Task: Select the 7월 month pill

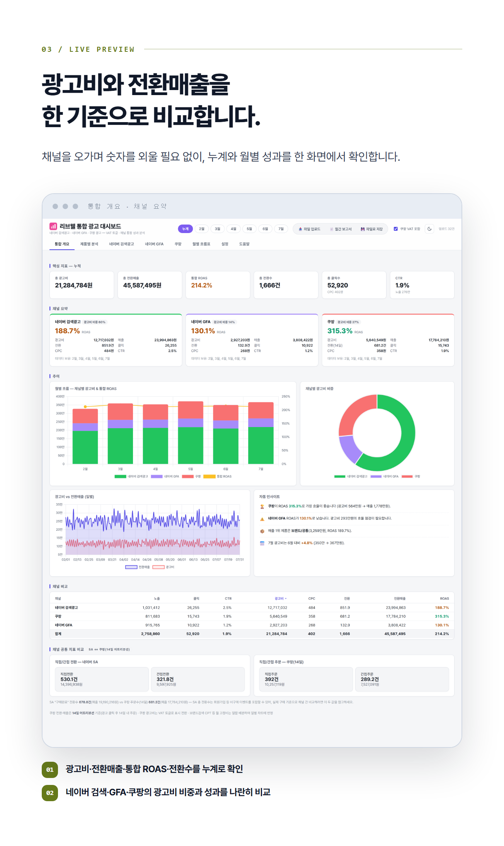Action: tap(281, 229)
